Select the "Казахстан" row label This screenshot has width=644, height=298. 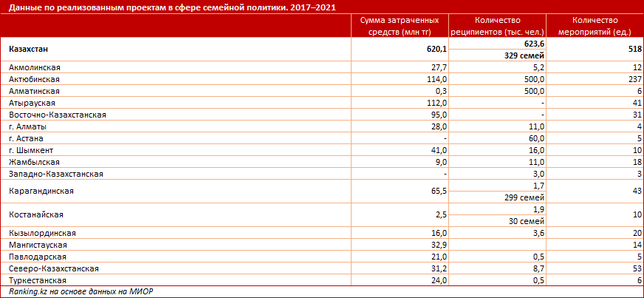28,50
